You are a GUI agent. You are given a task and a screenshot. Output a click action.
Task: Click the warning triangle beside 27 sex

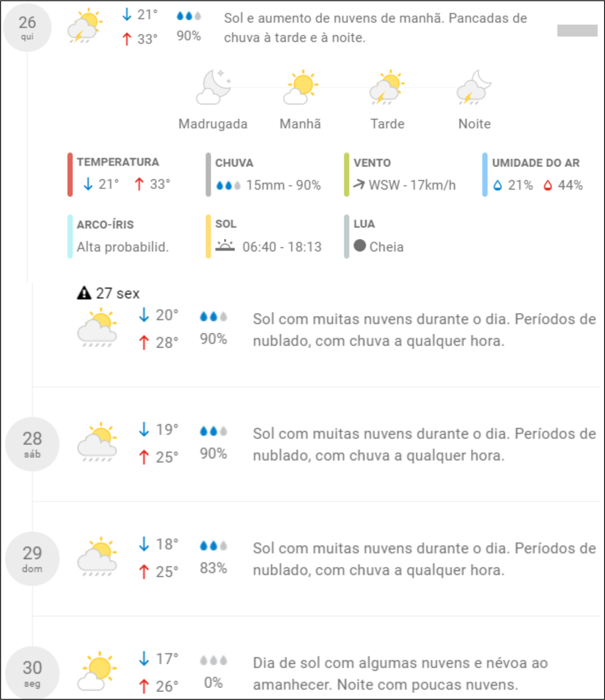[84, 293]
